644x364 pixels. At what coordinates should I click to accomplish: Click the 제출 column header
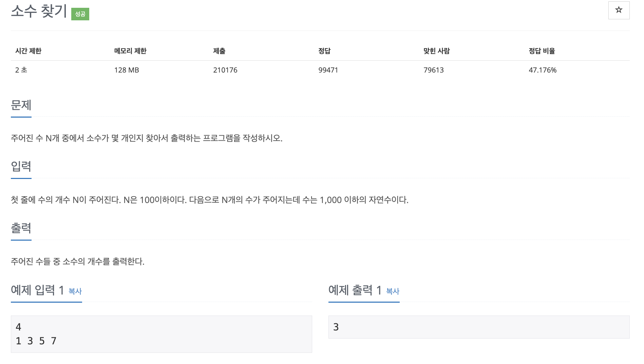coord(219,51)
